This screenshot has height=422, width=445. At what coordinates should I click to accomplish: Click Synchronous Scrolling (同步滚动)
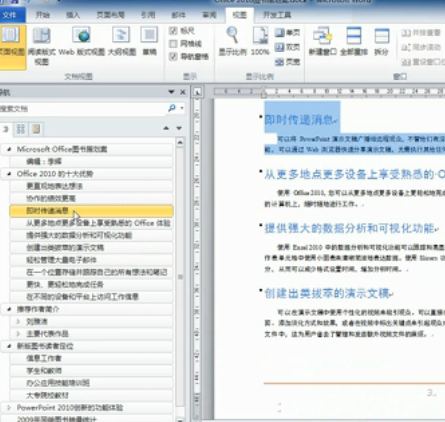point(421,47)
